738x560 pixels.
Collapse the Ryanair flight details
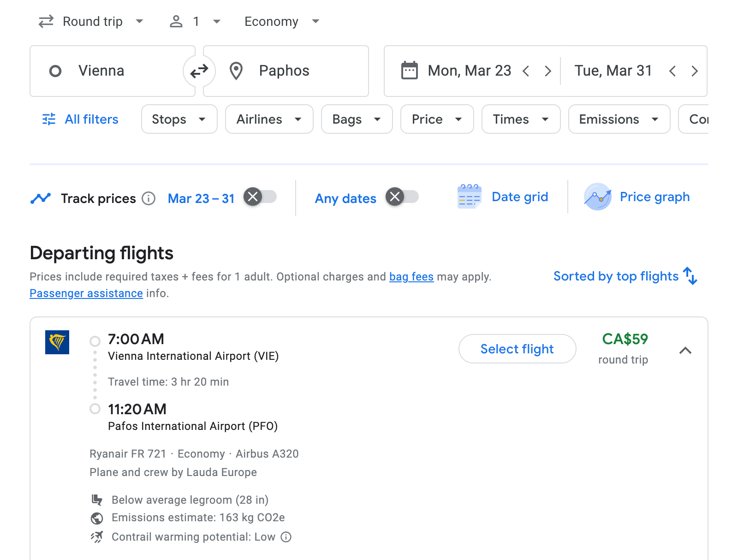[686, 351]
